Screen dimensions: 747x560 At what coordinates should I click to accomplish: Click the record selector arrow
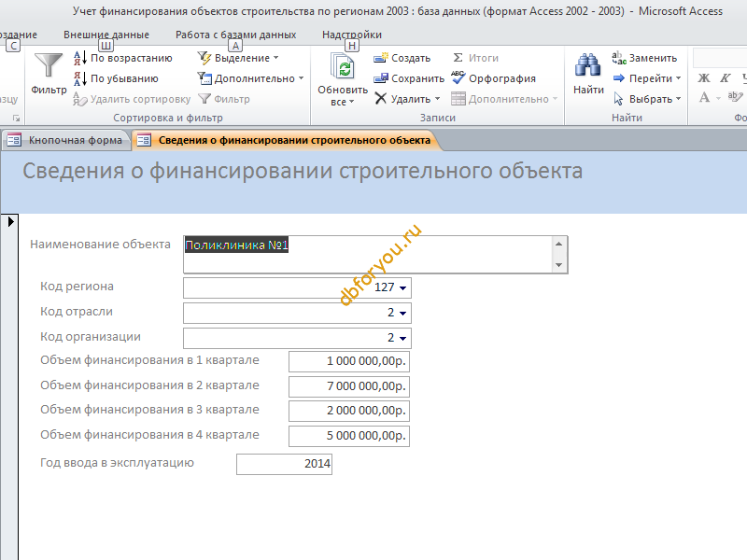tap(10, 221)
